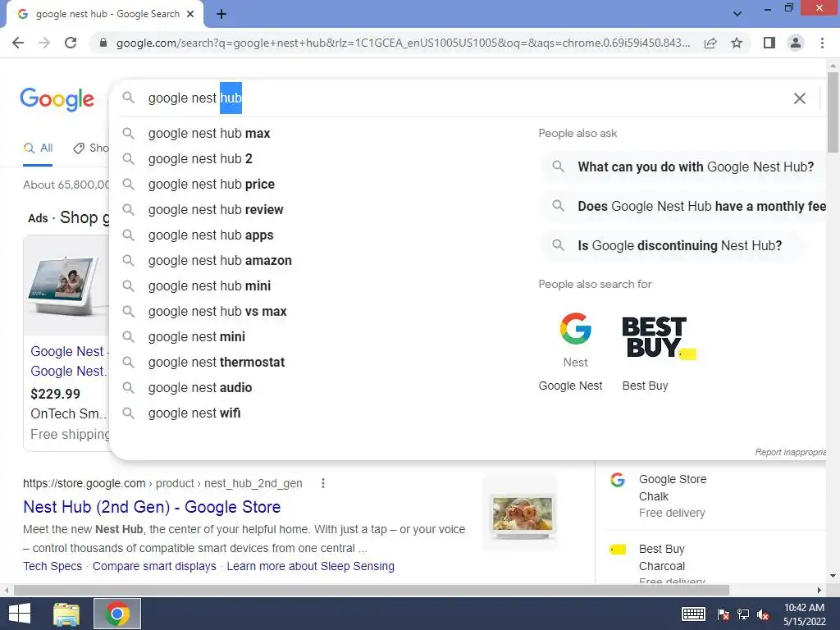This screenshot has width=840, height=630.
Task: Open the Windows Start menu
Action: click(x=20, y=614)
